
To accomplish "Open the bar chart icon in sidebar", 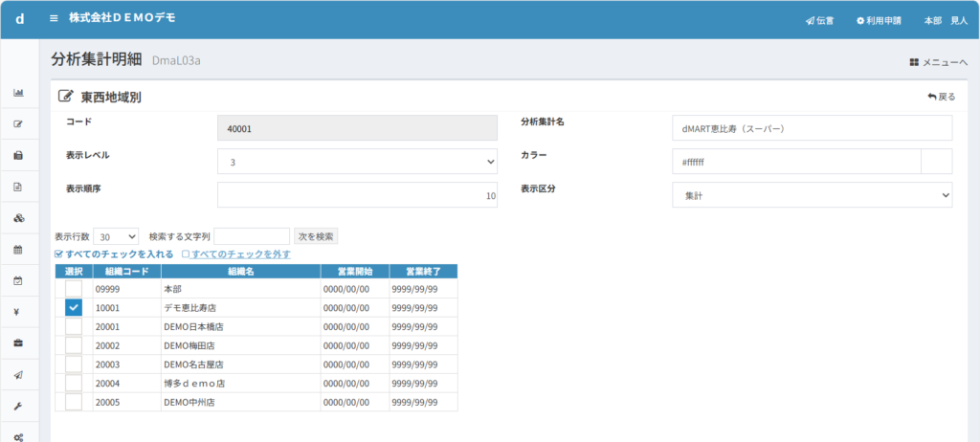I will (18, 93).
